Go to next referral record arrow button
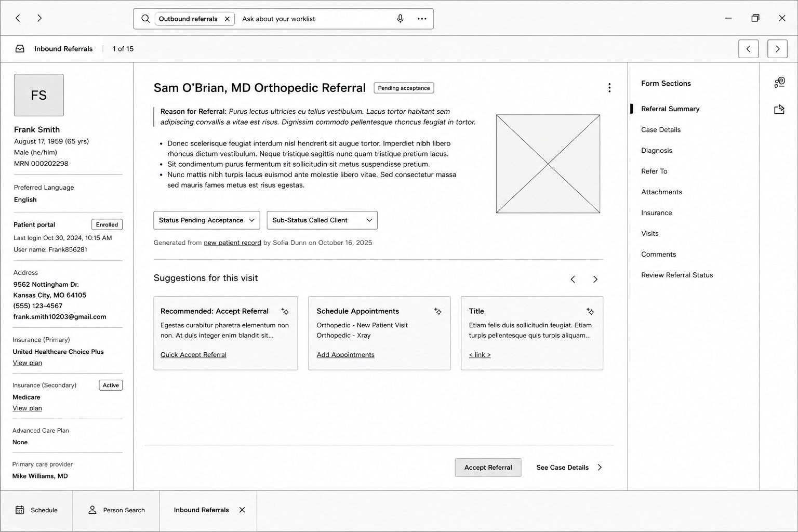 coord(777,49)
